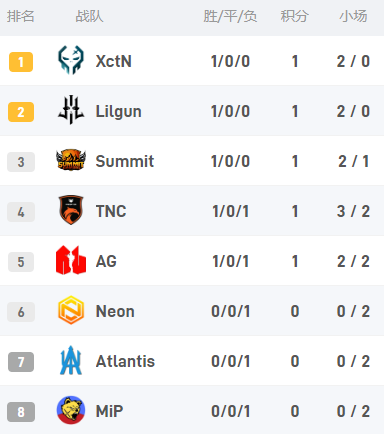Image resolution: width=384 pixels, height=434 pixels.
Task: Open the Lilgun team logo
Action: click(71, 110)
